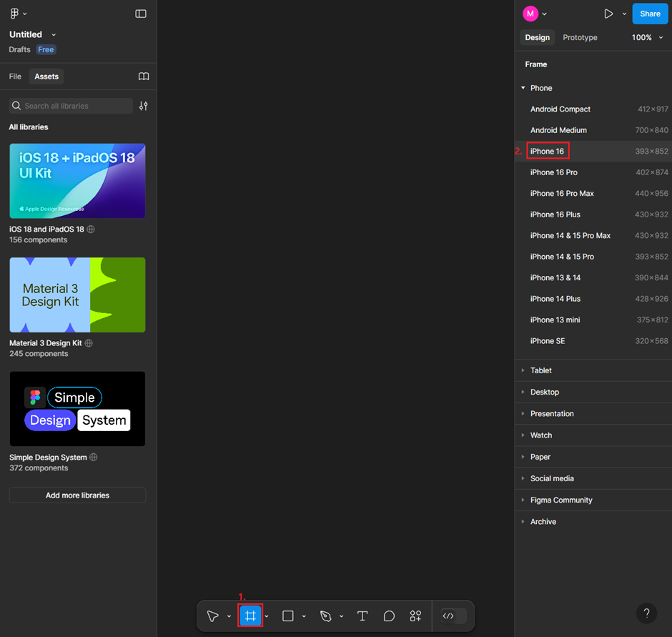Select the Move tool arrow
Screen dimensions: 672x637
[x=213, y=616]
